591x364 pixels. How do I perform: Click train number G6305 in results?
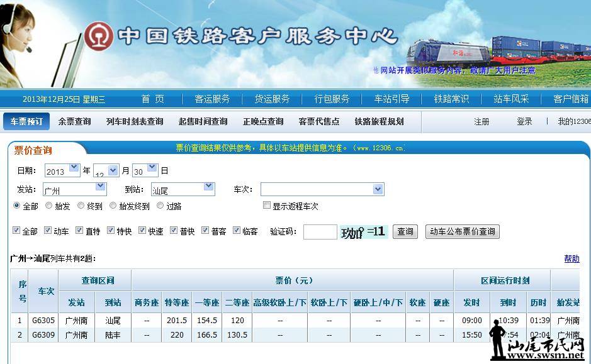43,321
